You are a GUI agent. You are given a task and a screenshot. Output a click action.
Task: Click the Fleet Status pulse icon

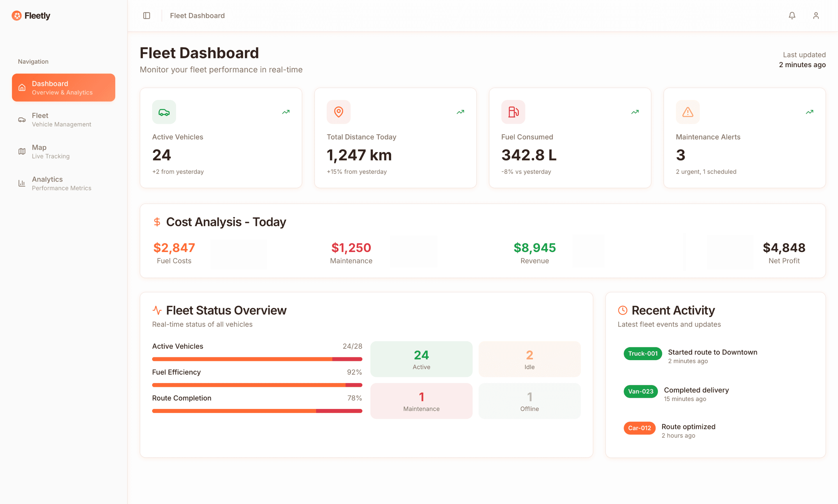pyautogui.click(x=157, y=310)
